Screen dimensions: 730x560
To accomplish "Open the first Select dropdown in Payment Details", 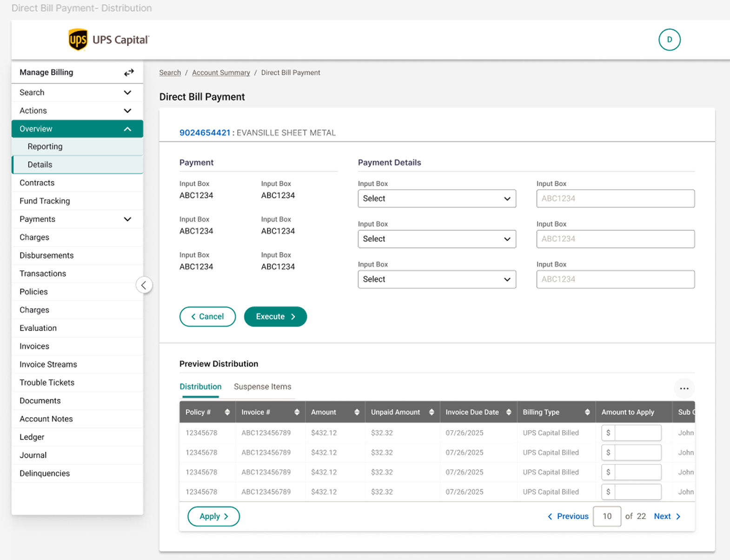I will pos(437,199).
